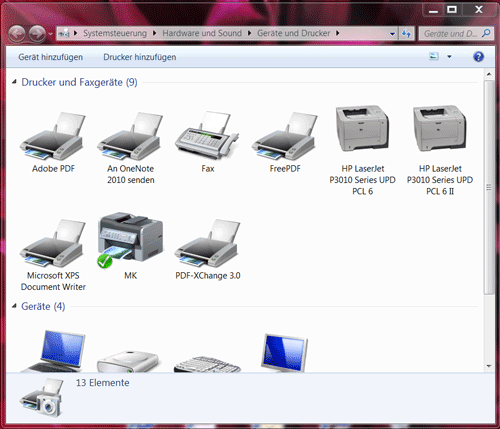
Task: Click the devices and printers icon in details pane
Action: (42, 398)
